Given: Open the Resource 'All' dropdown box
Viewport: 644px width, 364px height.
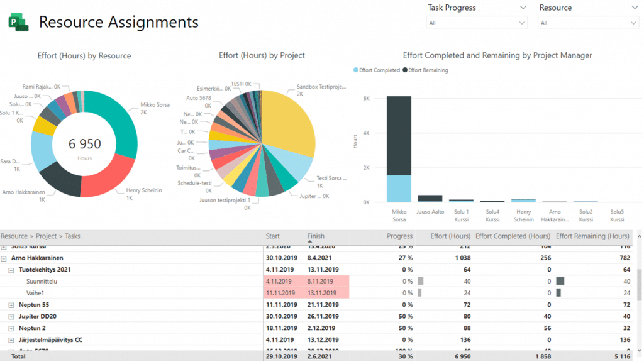Looking at the screenshot, I should click(x=588, y=23).
